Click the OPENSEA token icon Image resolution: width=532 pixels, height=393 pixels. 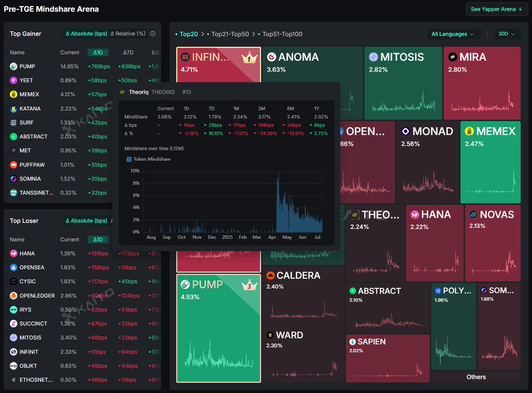[14, 268]
